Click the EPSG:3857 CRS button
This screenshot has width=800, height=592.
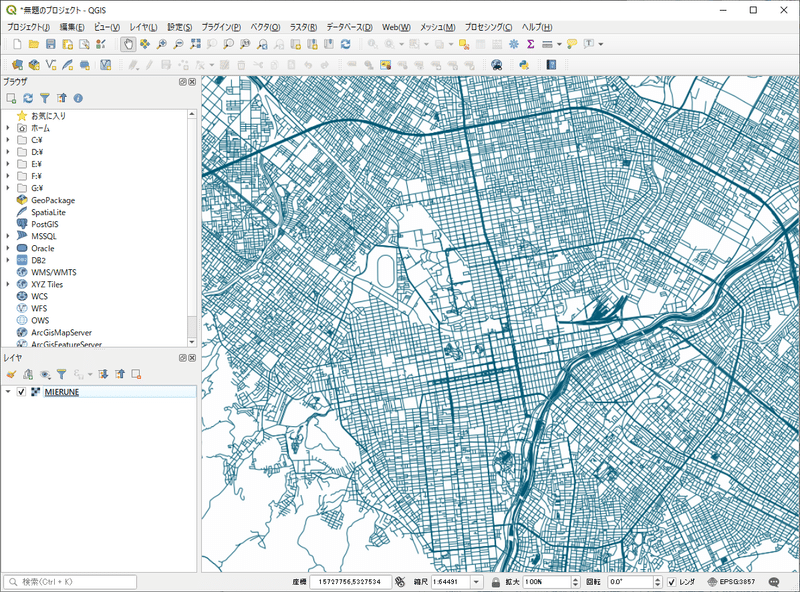[731, 582]
